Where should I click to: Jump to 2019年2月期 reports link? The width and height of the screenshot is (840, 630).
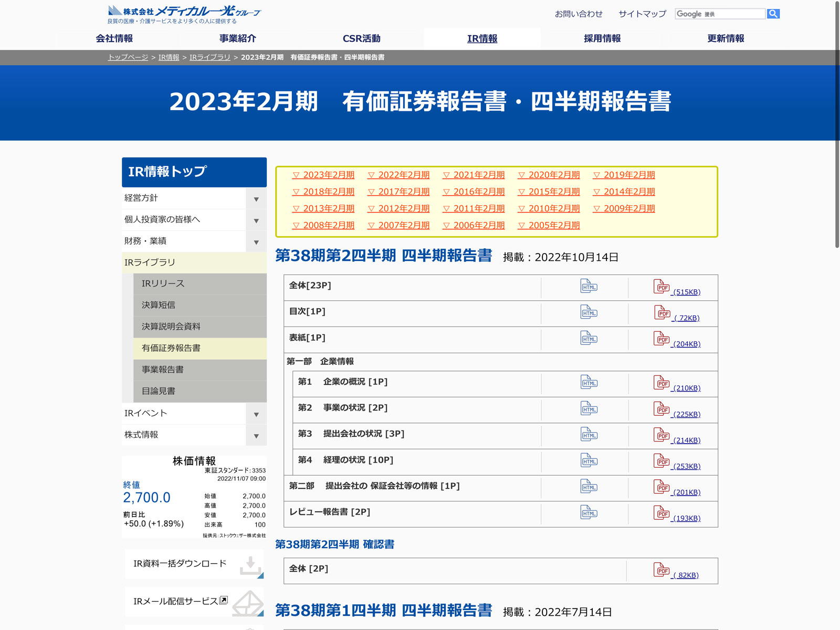point(624,175)
